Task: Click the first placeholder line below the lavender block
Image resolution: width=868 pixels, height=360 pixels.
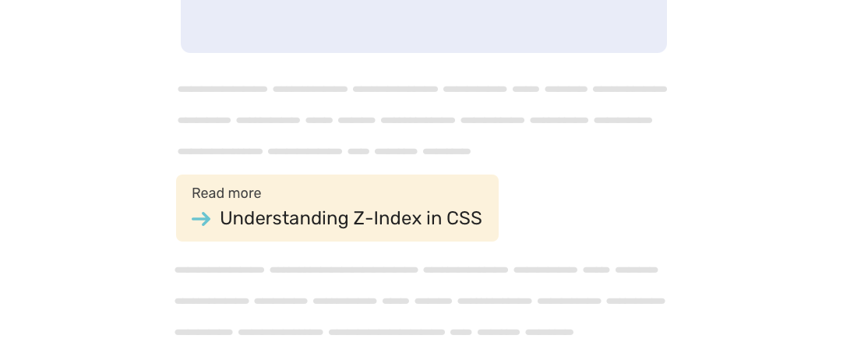Action: coord(422,89)
